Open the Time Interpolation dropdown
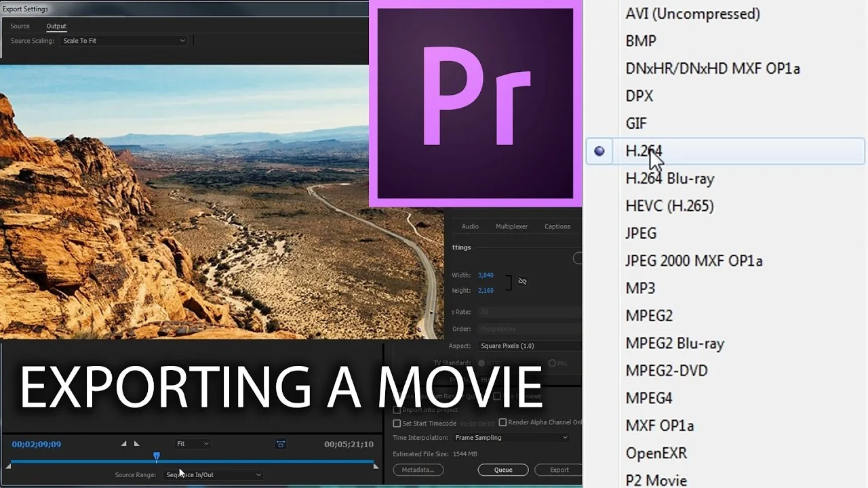868x488 pixels. [x=511, y=438]
